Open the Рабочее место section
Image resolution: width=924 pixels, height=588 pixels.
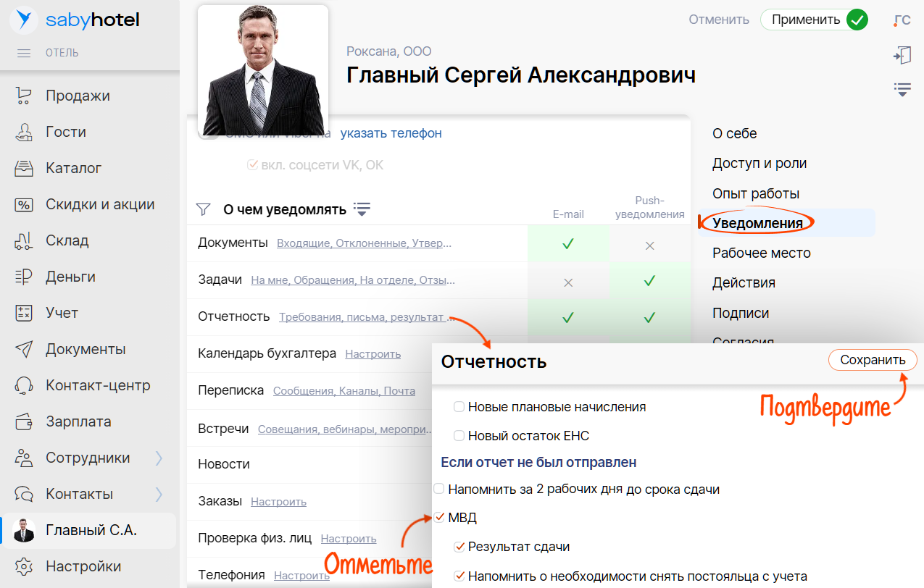(761, 253)
